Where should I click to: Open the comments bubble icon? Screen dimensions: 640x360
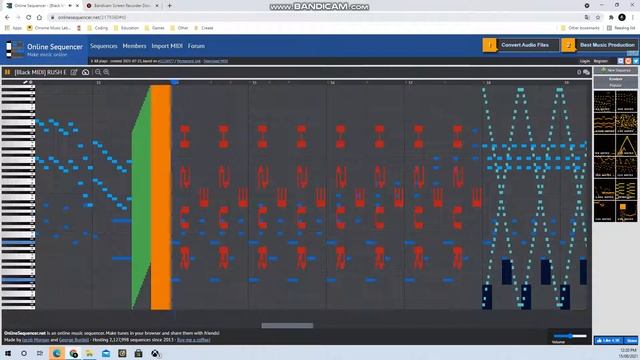tap(586, 72)
